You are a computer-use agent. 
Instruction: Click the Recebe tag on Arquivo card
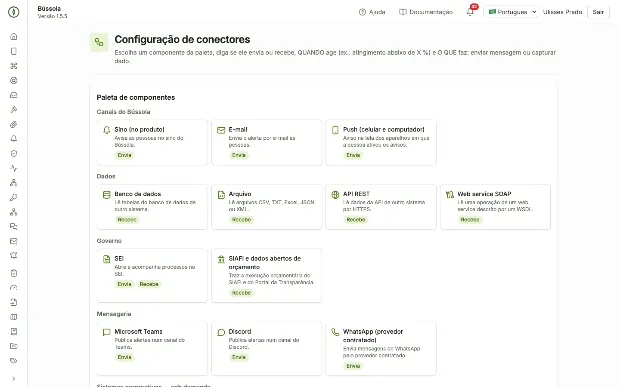241,220
